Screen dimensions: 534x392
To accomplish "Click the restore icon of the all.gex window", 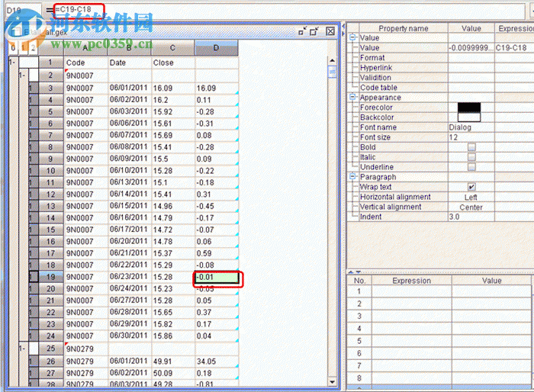I will pos(302,31).
